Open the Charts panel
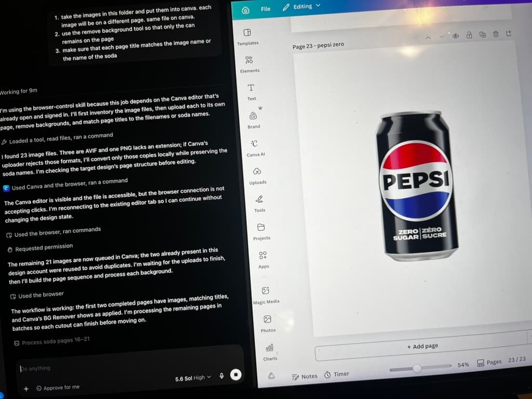 270,352
